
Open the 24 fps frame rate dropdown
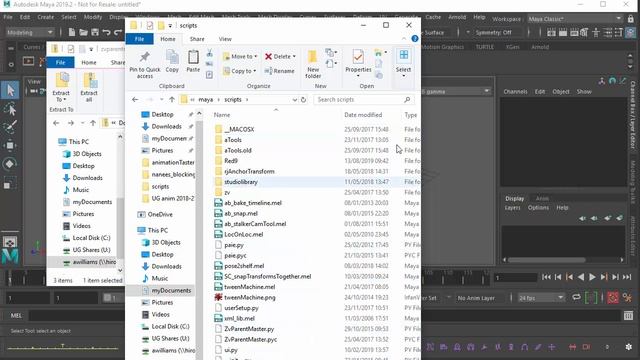point(540,298)
